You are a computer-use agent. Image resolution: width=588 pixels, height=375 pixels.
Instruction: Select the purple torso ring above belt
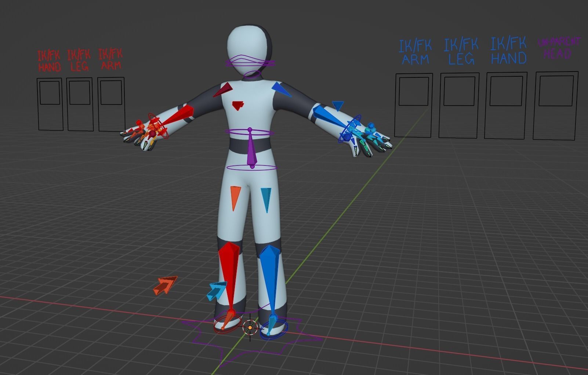click(x=250, y=133)
